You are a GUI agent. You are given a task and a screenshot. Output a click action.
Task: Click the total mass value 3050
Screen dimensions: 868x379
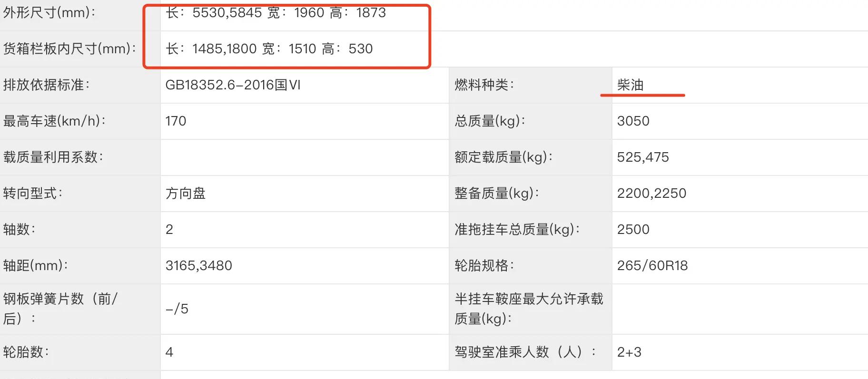pyautogui.click(x=633, y=121)
